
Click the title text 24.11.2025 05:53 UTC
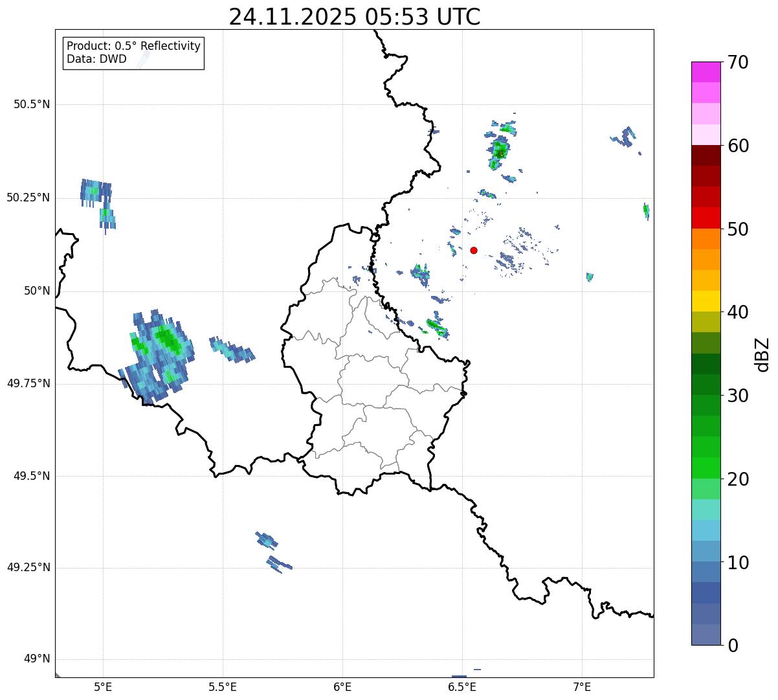point(355,17)
